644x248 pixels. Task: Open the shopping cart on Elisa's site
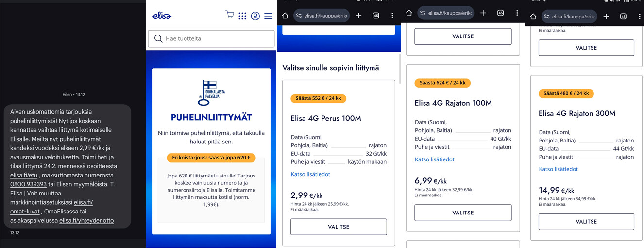230,15
